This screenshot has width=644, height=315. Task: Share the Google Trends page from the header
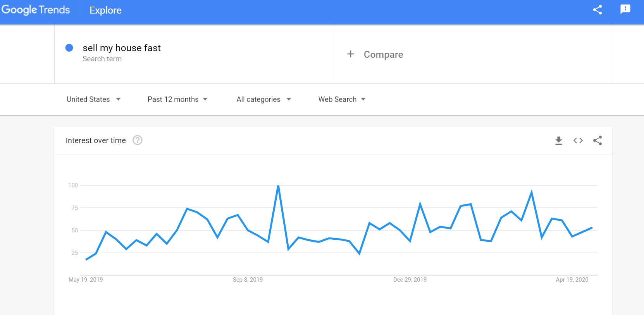[598, 10]
